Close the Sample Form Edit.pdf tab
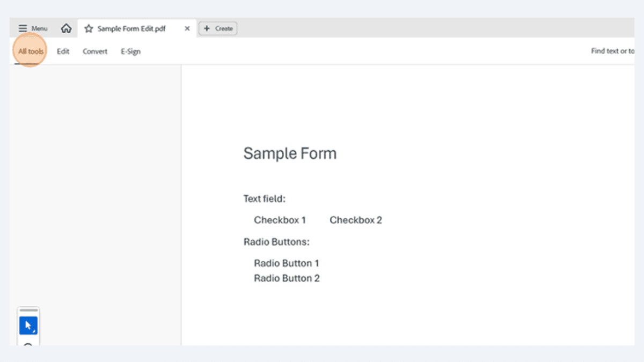The image size is (644, 362). (187, 28)
